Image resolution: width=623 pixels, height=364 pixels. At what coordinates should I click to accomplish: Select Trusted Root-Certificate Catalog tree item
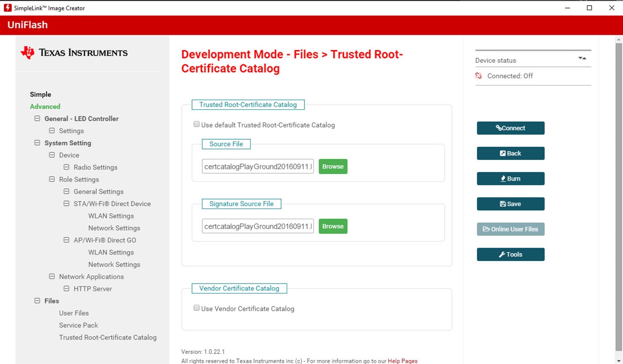pos(108,337)
